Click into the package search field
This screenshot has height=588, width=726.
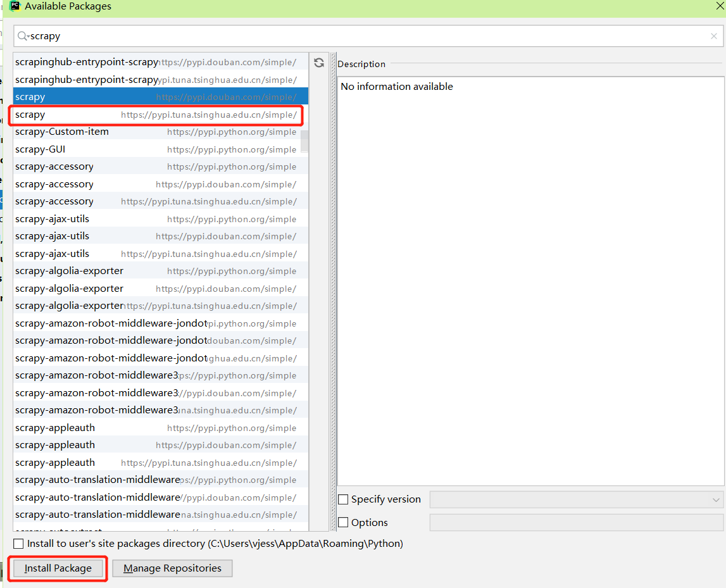(368, 36)
